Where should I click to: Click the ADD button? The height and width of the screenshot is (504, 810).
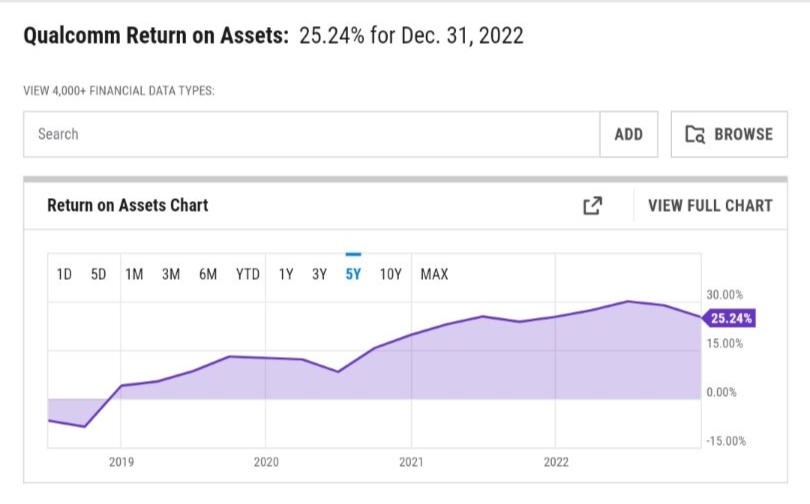(x=629, y=134)
